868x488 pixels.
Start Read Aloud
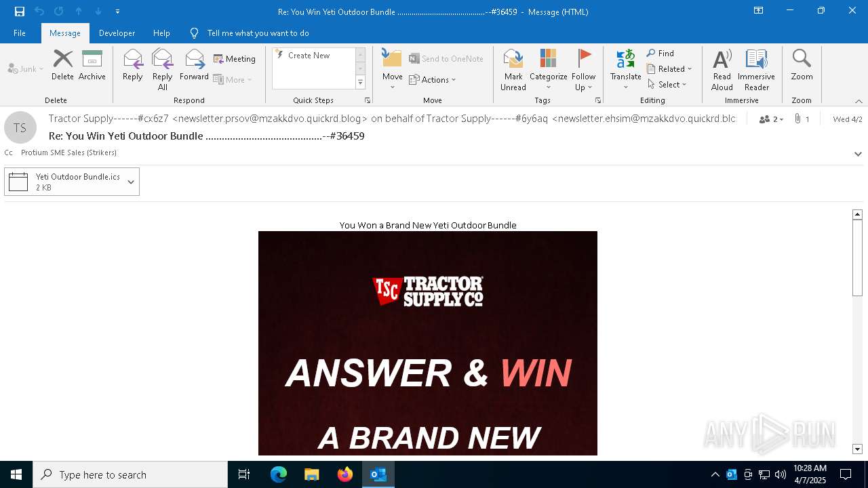722,70
